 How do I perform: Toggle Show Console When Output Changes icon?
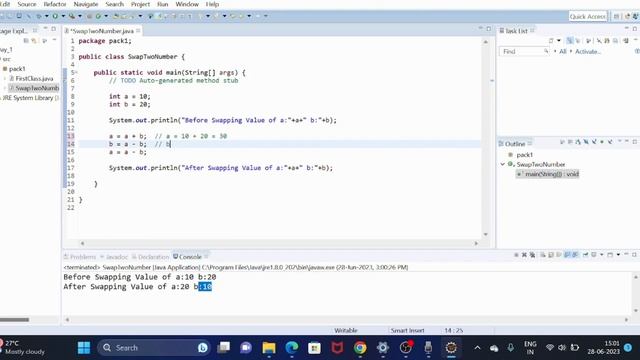[567, 255]
